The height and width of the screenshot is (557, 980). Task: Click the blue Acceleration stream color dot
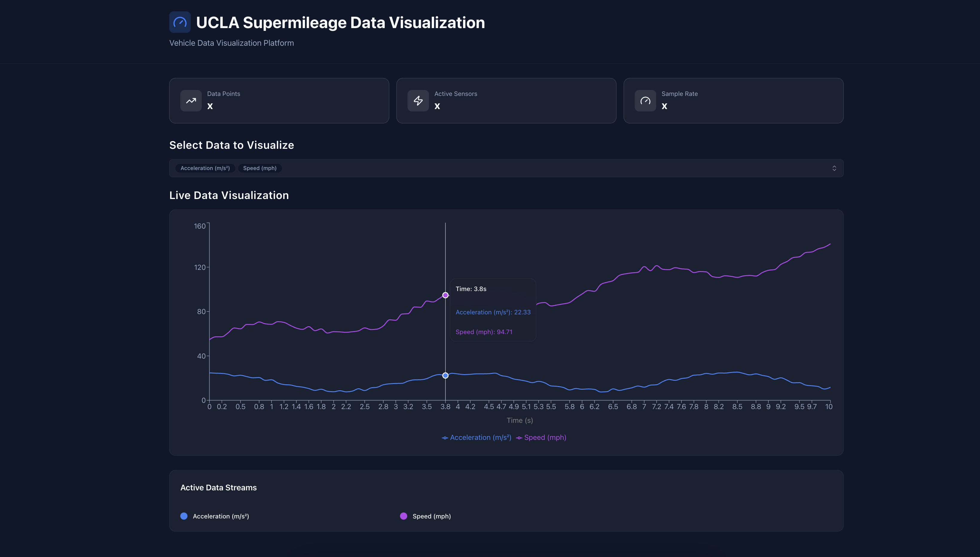[184, 516]
